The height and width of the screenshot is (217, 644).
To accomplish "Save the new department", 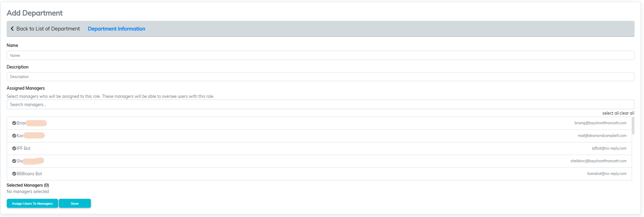I will [x=74, y=203].
